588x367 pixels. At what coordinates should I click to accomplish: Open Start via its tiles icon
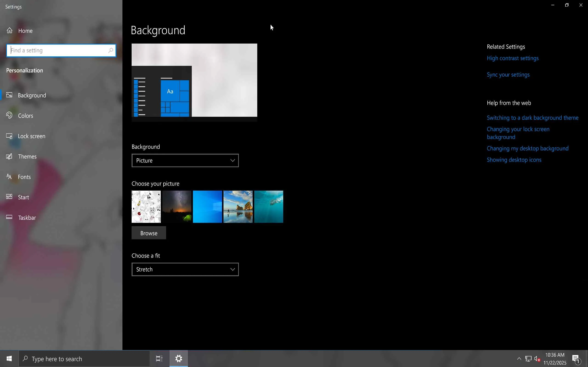pyautogui.click(x=9, y=197)
